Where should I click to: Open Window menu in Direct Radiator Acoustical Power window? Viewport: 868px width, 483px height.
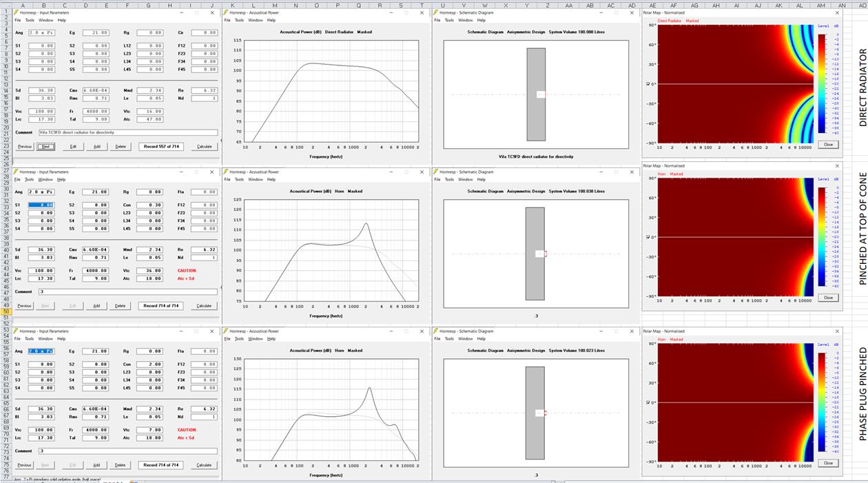coord(255,20)
